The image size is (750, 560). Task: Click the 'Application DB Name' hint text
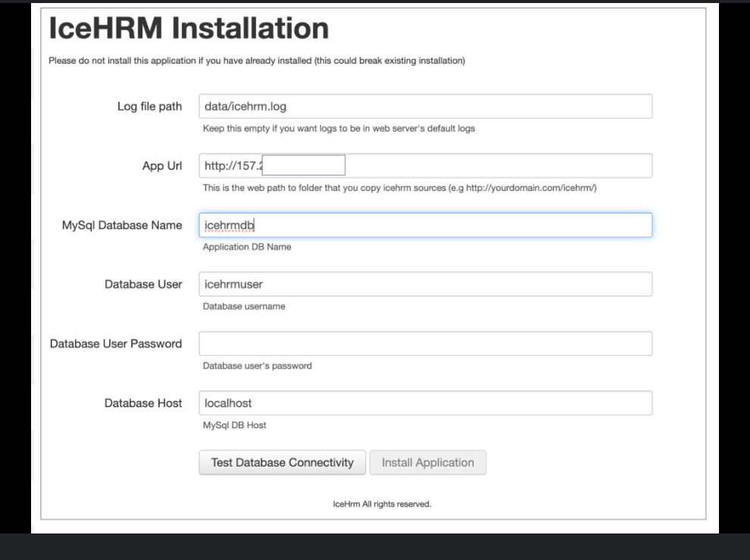pyautogui.click(x=247, y=247)
